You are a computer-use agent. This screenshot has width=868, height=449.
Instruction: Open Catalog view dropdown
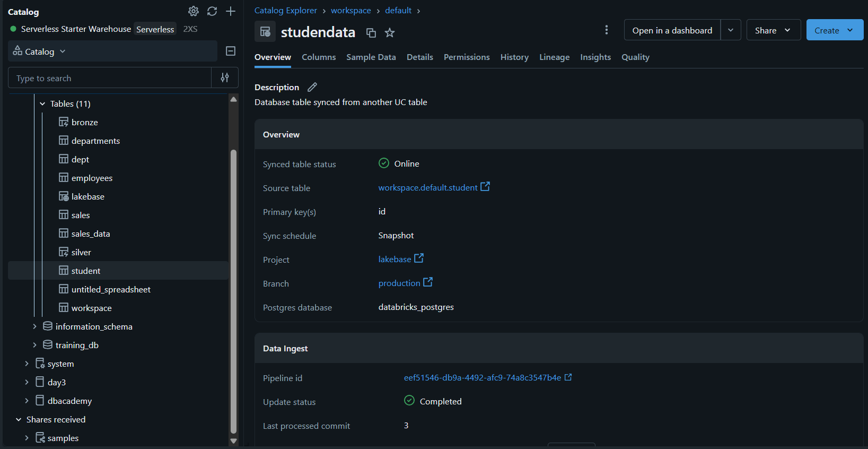point(112,51)
